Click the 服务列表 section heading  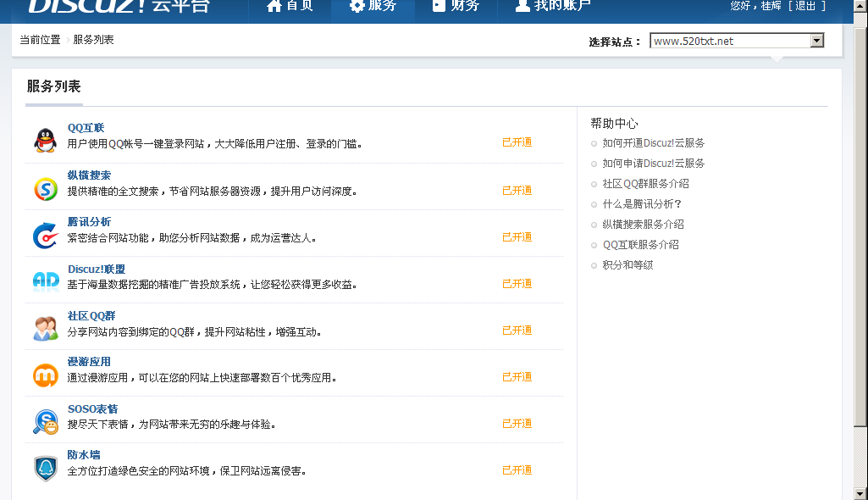(53, 86)
